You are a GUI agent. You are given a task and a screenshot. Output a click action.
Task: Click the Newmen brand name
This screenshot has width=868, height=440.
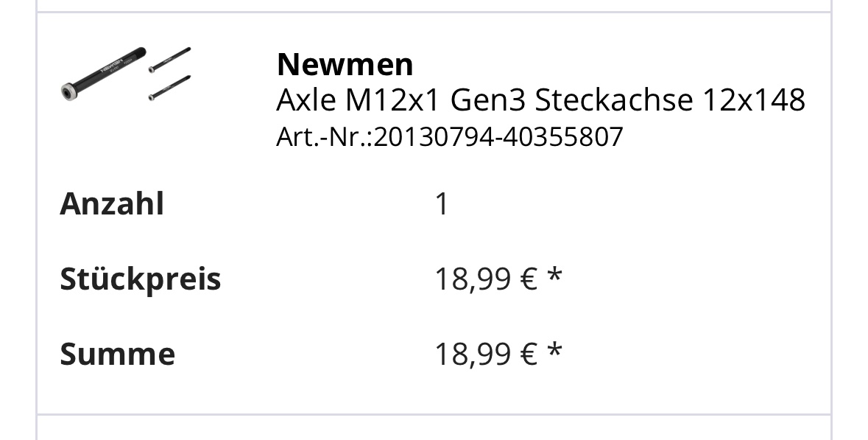(x=345, y=64)
